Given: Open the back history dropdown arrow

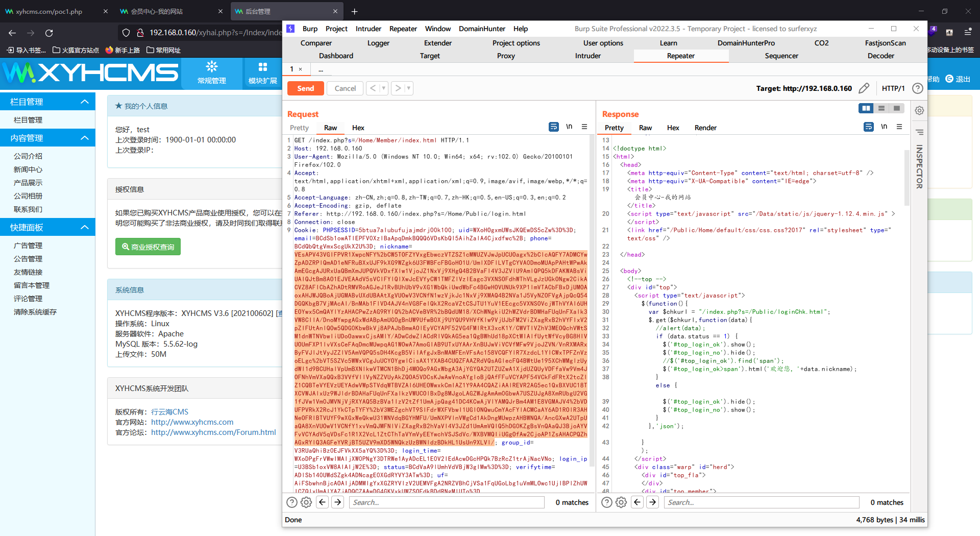Looking at the screenshot, I should point(383,88).
